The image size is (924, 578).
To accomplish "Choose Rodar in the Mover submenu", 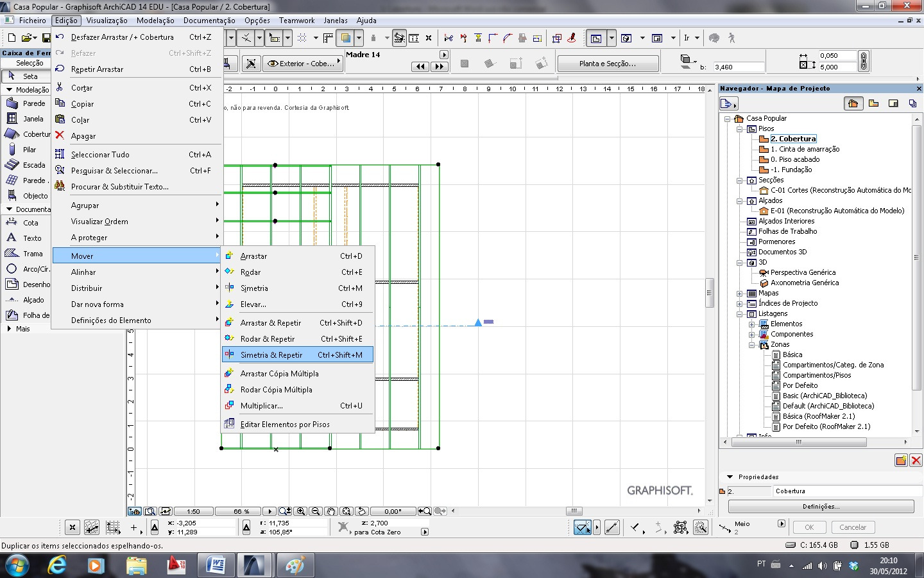I will (x=297, y=272).
